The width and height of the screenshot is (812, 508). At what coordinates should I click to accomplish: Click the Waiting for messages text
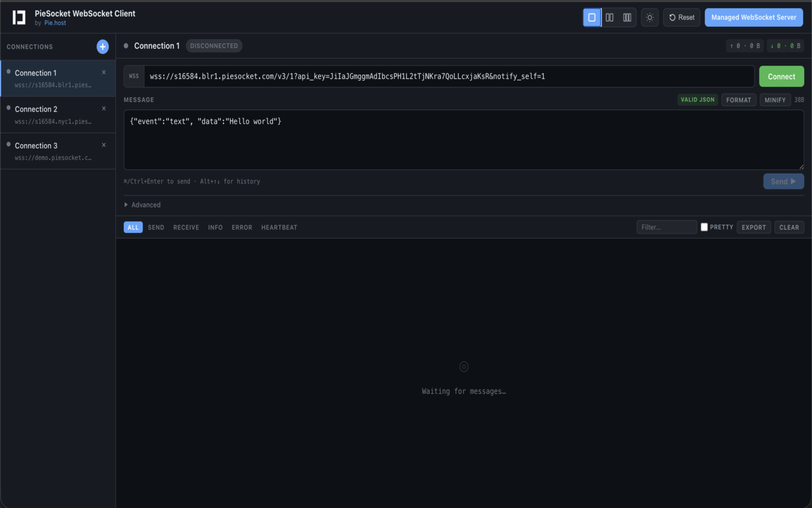464,391
